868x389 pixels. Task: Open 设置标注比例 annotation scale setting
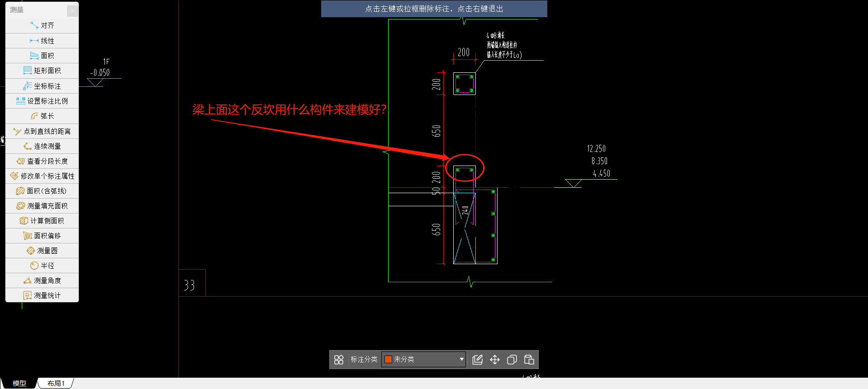point(42,101)
